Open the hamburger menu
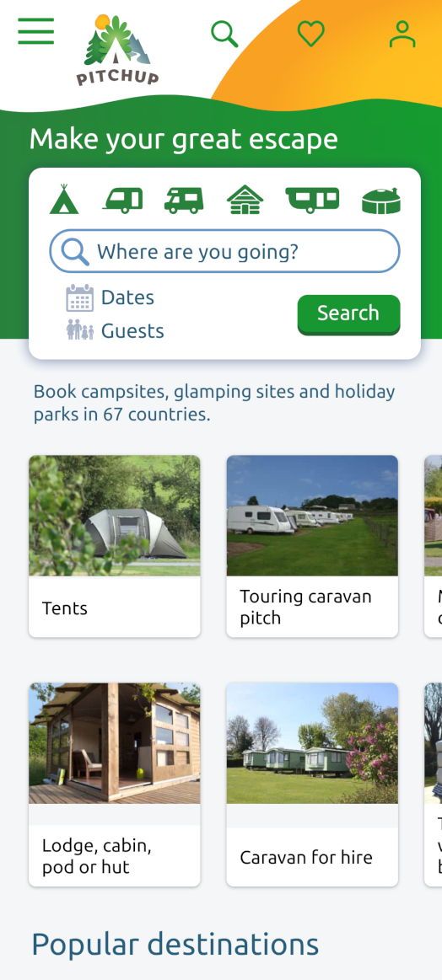The width and height of the screenshot is (442, 980). click(x=35, y=31)
